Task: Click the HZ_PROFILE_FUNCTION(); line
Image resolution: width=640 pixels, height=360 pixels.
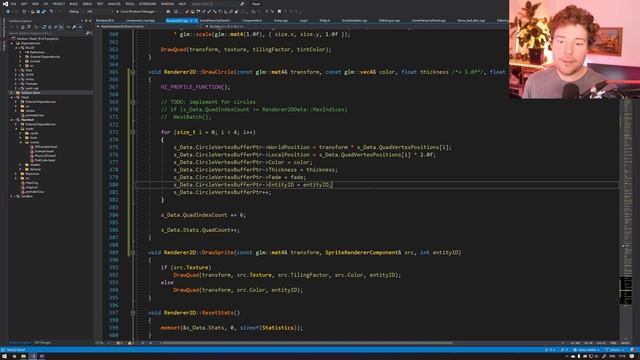Action: [196, 87]
